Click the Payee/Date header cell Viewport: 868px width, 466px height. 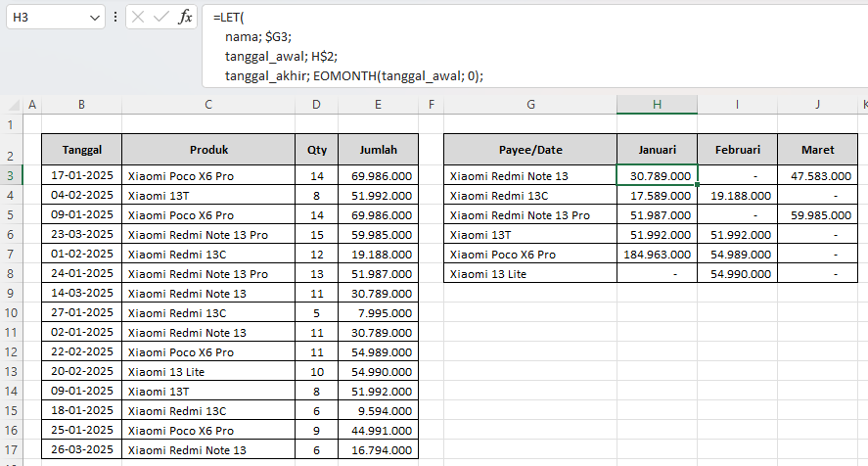[530, 150]
